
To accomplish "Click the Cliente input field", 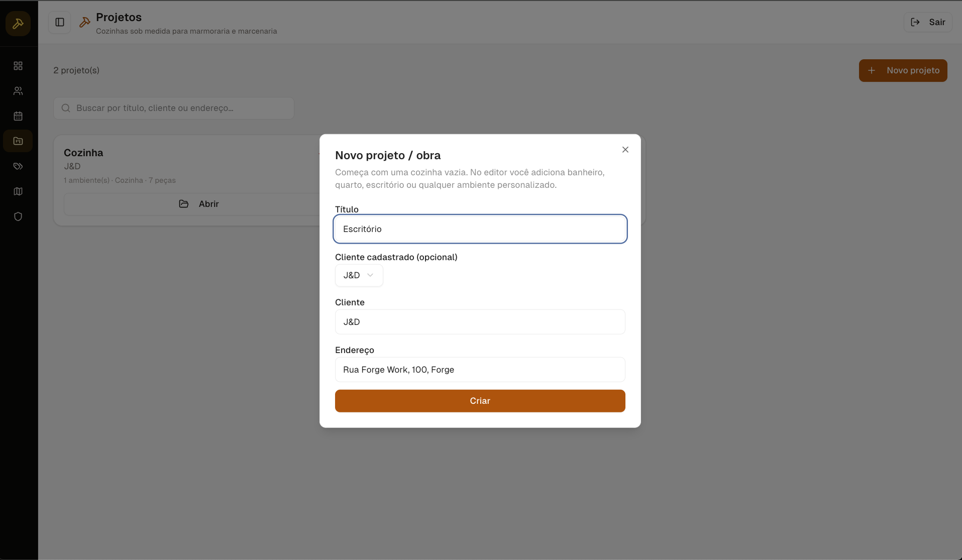I will (x=480, y=322).
